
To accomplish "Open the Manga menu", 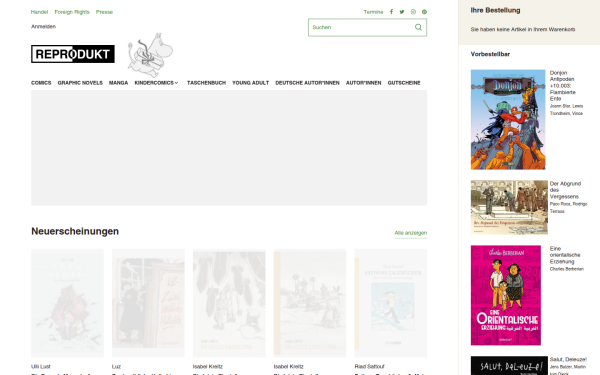I will coord(119,83).
